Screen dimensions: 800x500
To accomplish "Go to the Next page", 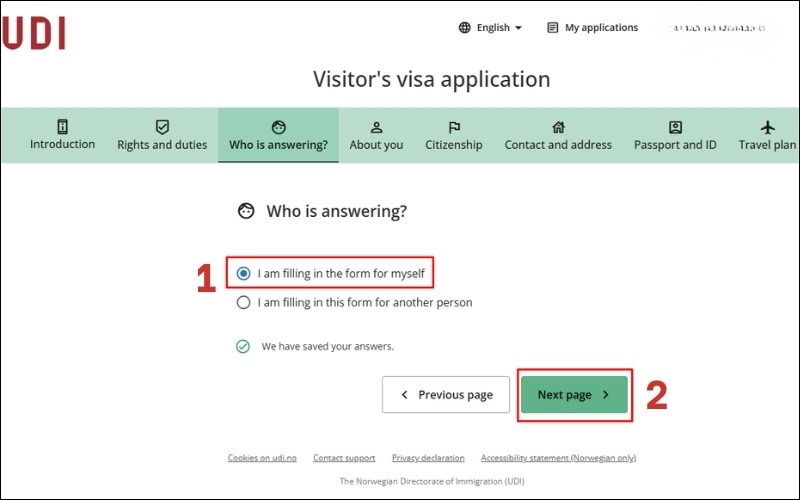I will 574,395.
